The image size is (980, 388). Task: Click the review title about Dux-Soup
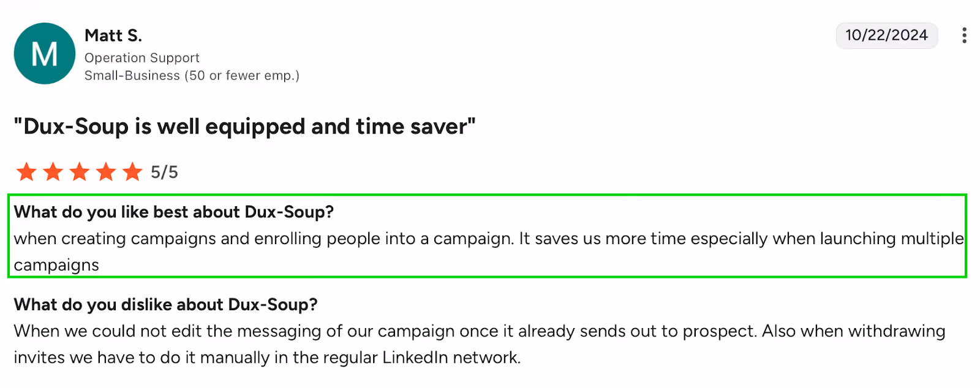click(244, 127)
